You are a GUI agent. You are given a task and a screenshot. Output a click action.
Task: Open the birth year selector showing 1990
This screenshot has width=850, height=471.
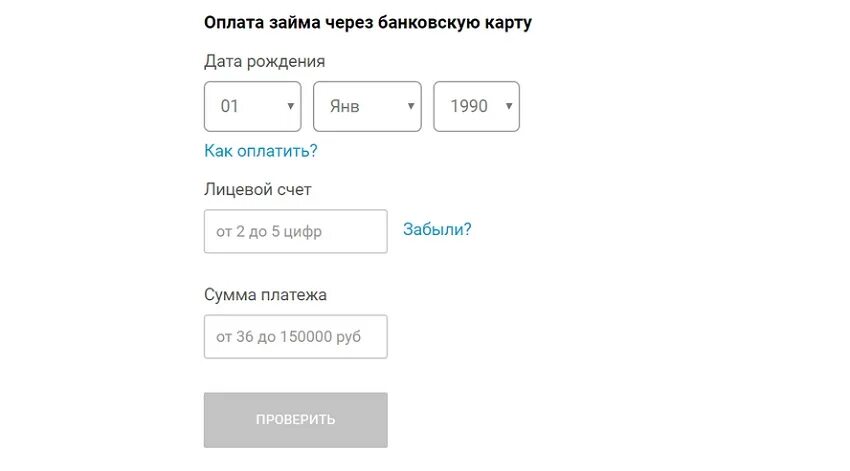pyautogui.click(x=476, y=106)
